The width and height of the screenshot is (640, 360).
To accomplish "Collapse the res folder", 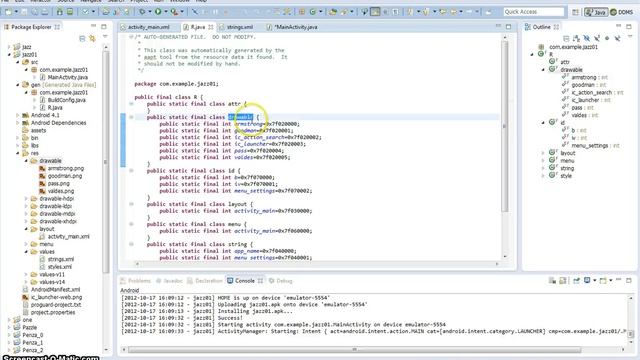I will (x=18, y=153).
